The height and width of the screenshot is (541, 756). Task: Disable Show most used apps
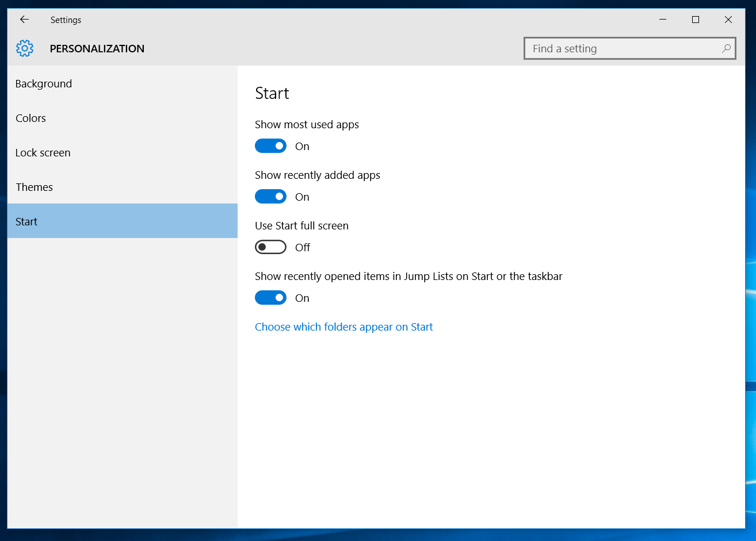[x=270, y=146]
